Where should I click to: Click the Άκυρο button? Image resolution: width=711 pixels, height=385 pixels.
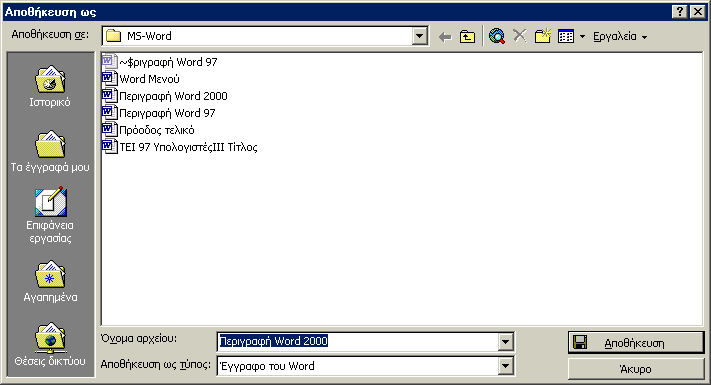(x=636, y=369)
